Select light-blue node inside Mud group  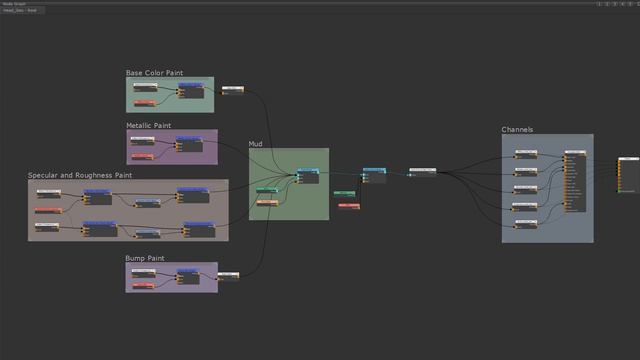coord(308,176)
